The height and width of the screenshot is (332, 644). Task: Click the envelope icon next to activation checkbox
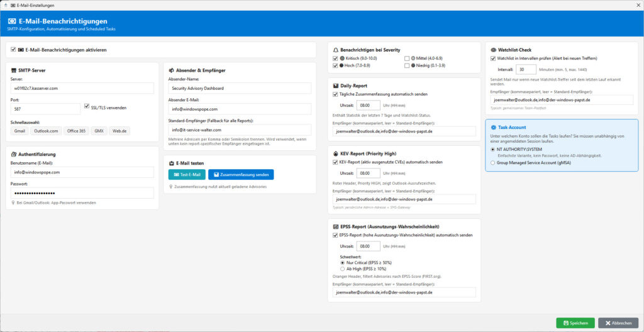[x=21, y=50]
